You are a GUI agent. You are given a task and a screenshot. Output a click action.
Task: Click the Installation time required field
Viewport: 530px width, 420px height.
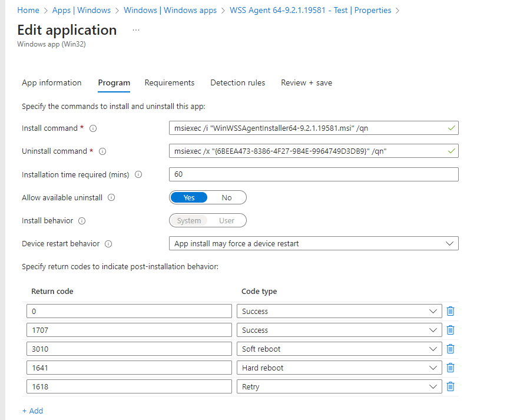pos(313,174)
